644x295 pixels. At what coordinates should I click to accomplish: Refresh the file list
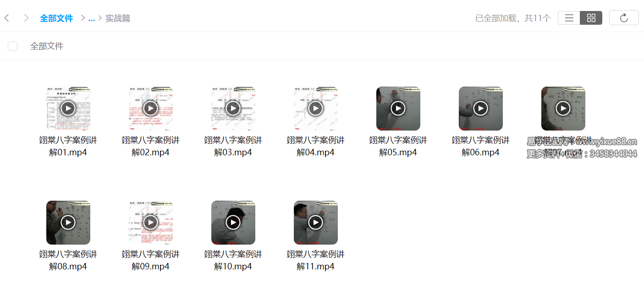624,18
